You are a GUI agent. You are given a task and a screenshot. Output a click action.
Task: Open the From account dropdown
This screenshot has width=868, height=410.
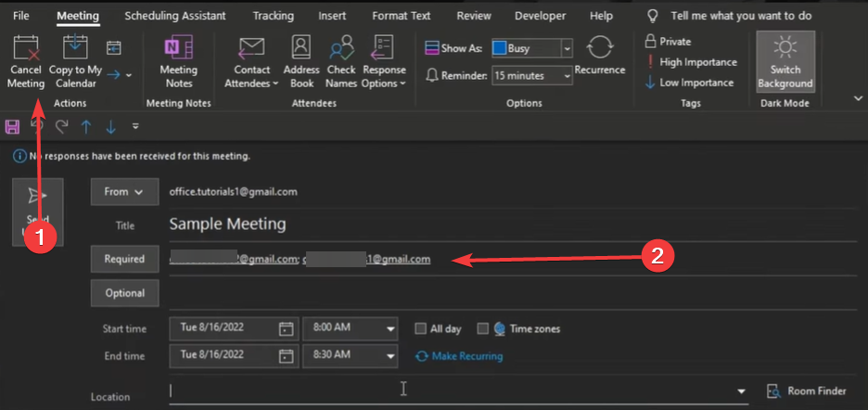[124, 192]
